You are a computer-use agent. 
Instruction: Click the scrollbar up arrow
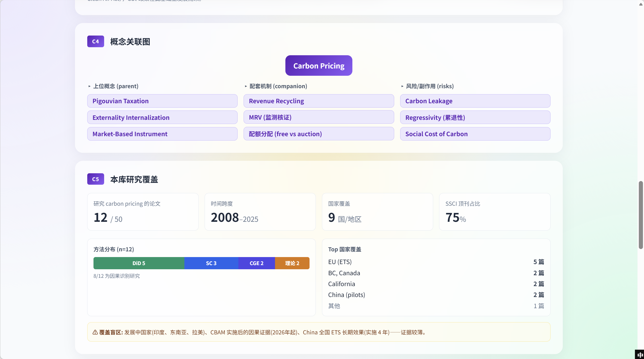click(x=641, y=4)
